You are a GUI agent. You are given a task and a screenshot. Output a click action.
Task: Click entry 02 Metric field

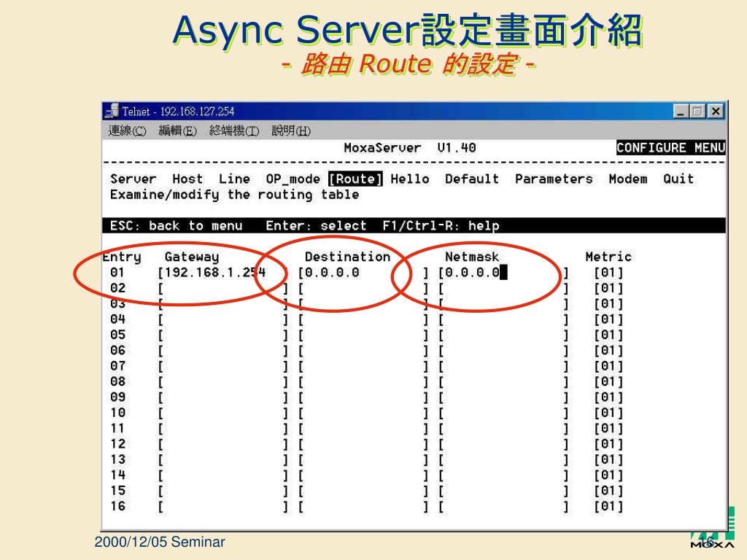[x=608, y=288]
